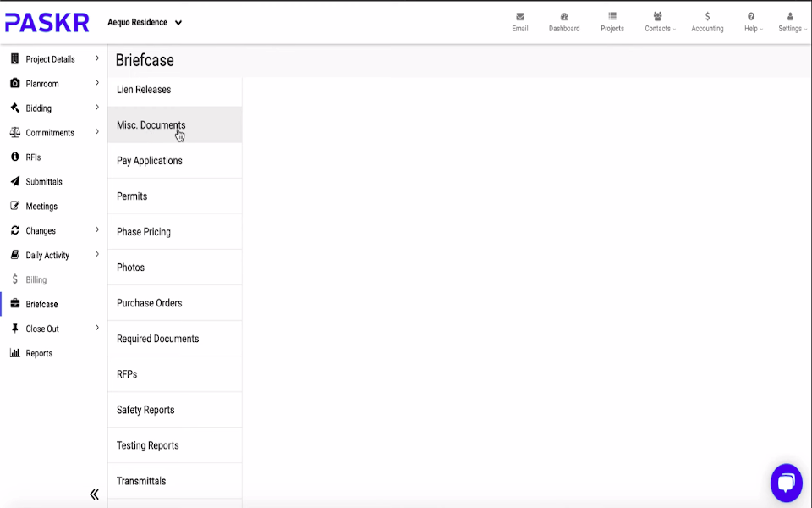Screen dimensions: 812x508
Task: Open the Accounting dollar icon
Action: (x=707, y=17)
